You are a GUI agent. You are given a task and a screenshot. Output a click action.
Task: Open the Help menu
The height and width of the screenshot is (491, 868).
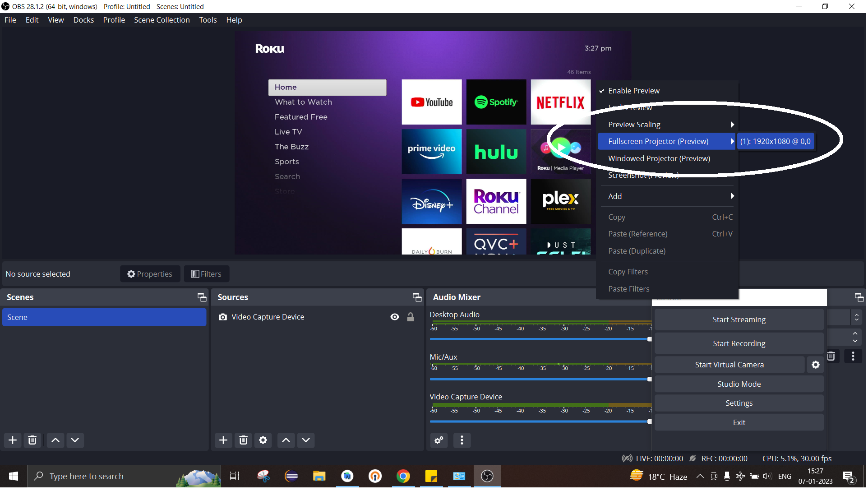pyautogui.click(x=235, y=20)
